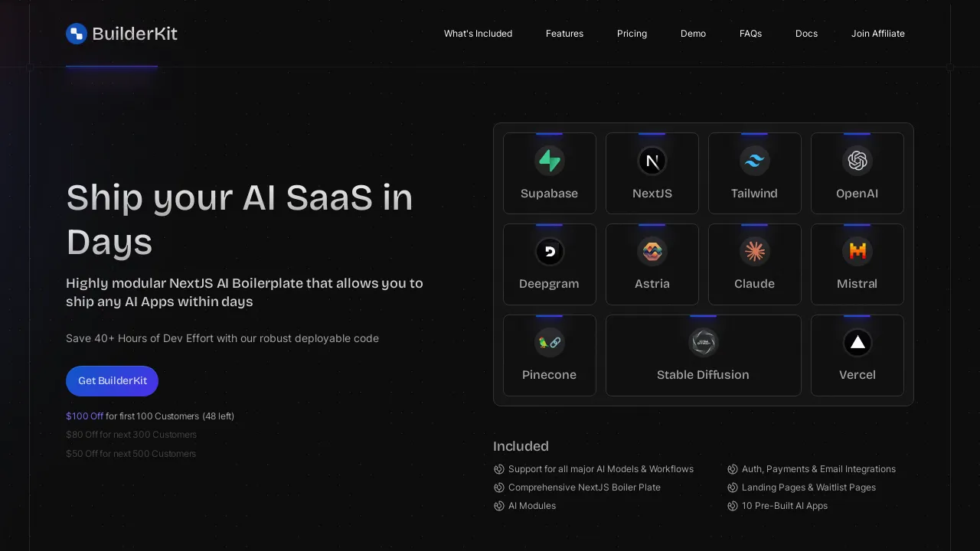Click the NextJS logo icon
Viewport: 980px width, 551px height.
tap(652, 161)
